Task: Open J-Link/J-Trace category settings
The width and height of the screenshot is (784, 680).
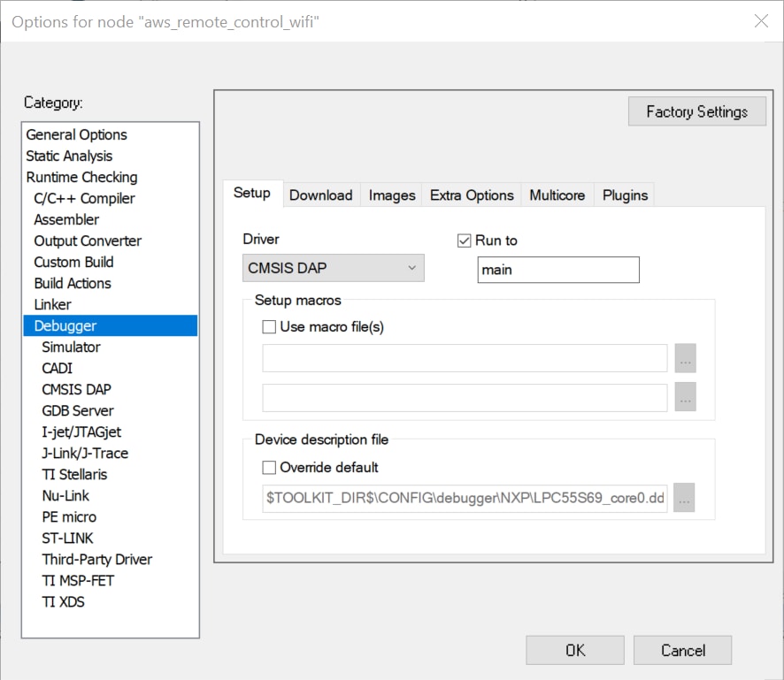Action: coord(85,453)
